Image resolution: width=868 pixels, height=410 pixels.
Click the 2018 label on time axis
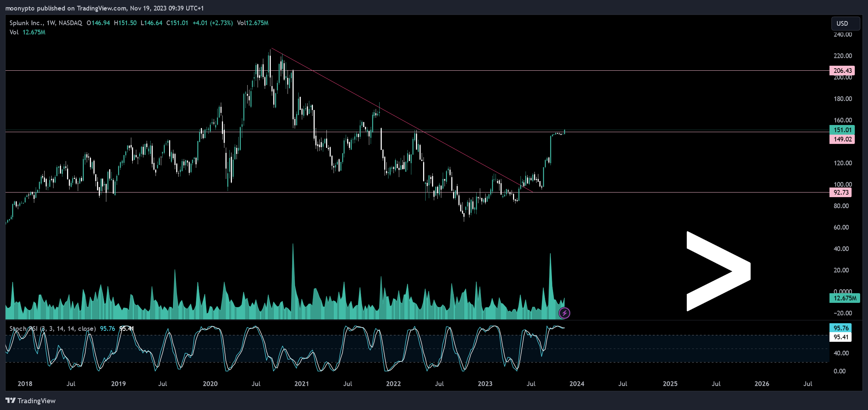(25, 384)
